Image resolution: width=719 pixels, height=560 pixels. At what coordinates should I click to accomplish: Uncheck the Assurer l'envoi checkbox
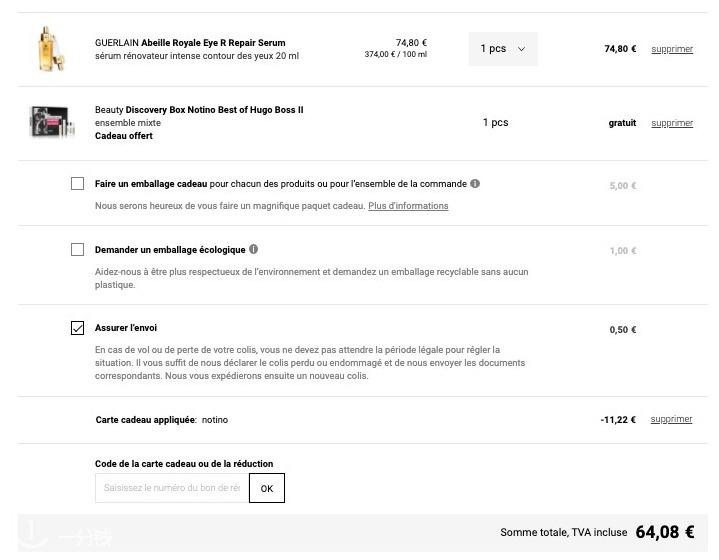[x=77, y=328]
